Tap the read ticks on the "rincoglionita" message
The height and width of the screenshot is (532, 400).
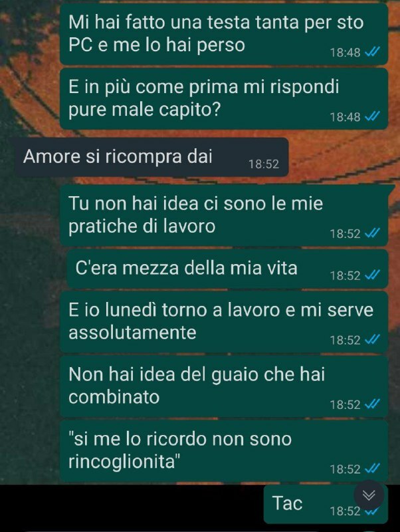[x=372, y=468]
